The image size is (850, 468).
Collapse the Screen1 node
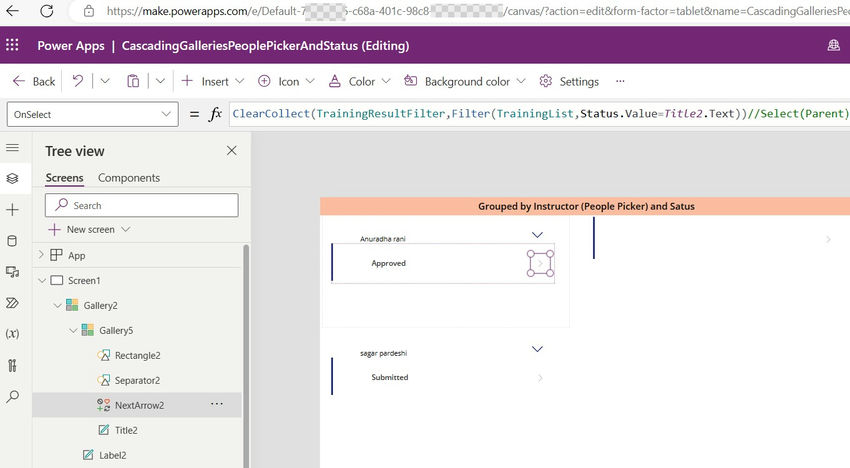coord(42,280)
